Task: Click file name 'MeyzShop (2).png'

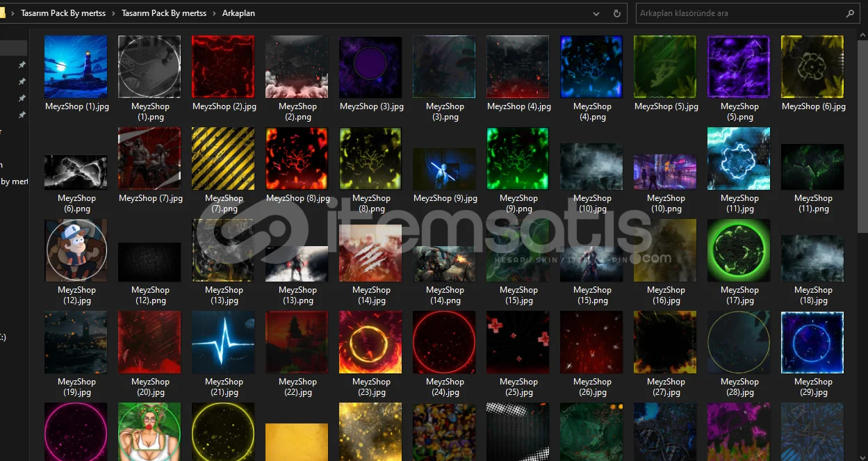Action: pyautogui.click(x=297, y=111)
